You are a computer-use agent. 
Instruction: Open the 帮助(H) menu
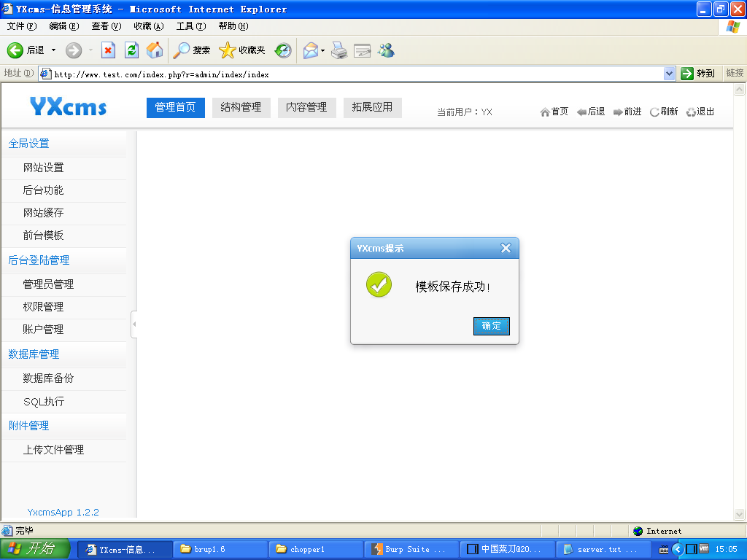(233, 26)
